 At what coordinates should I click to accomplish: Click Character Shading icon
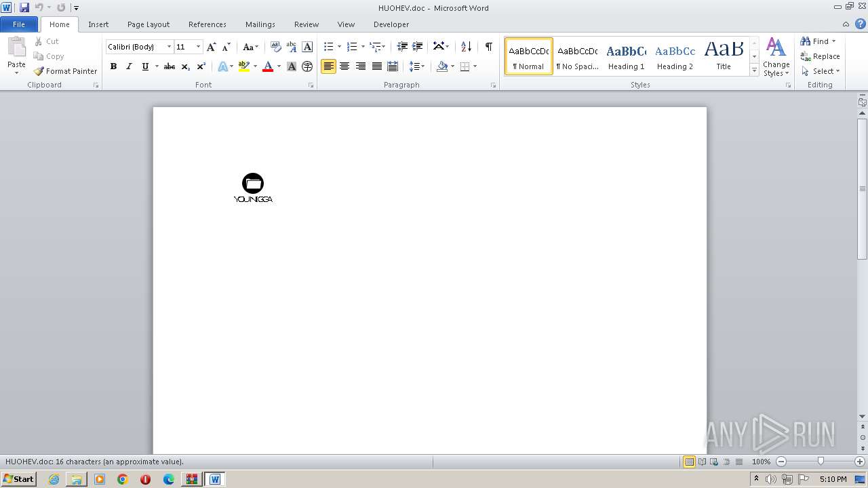292,66
